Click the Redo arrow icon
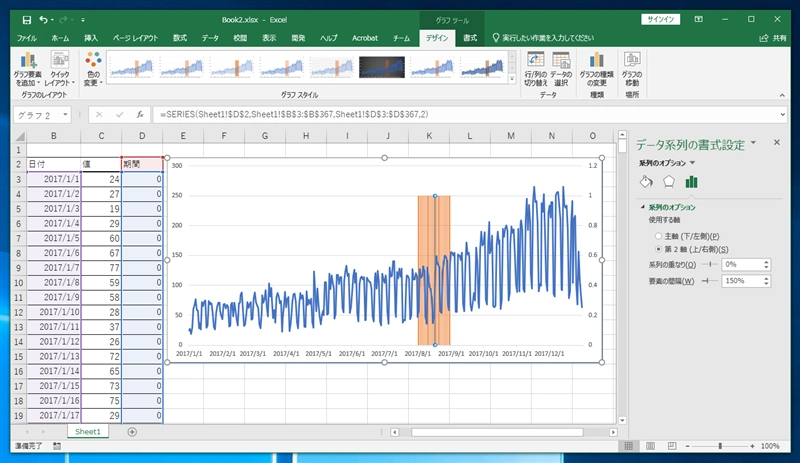 tap(63, 20)
